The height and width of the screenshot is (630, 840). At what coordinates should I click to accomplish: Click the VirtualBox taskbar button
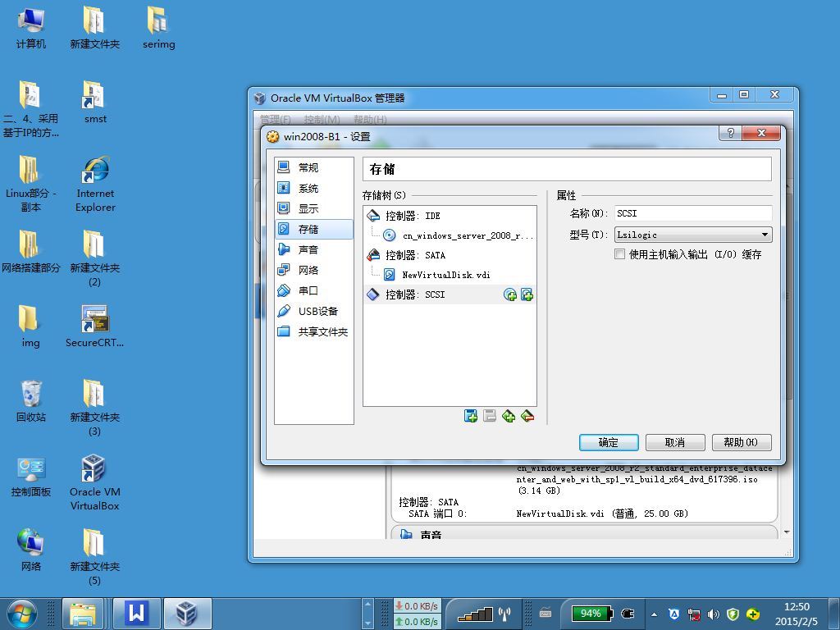point(187,614)
